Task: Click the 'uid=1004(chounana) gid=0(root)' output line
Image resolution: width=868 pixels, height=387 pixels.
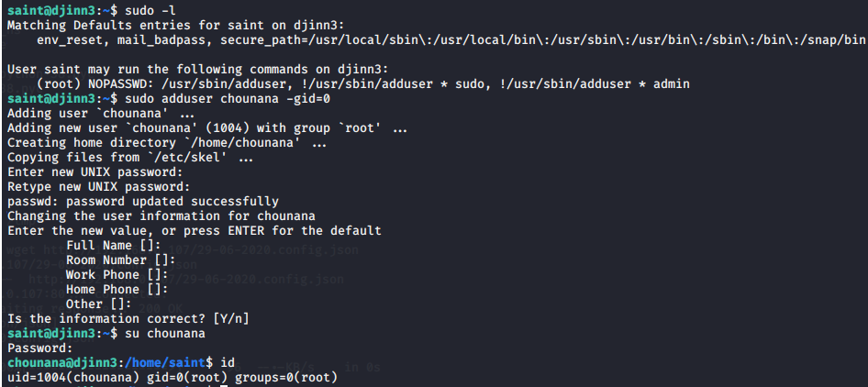Action: click(172, 377)
